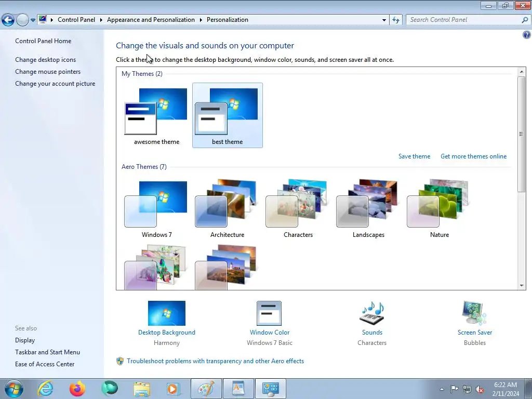Click the Refresh button beside address bar
The image size is (532, 399).
(396, 20)
